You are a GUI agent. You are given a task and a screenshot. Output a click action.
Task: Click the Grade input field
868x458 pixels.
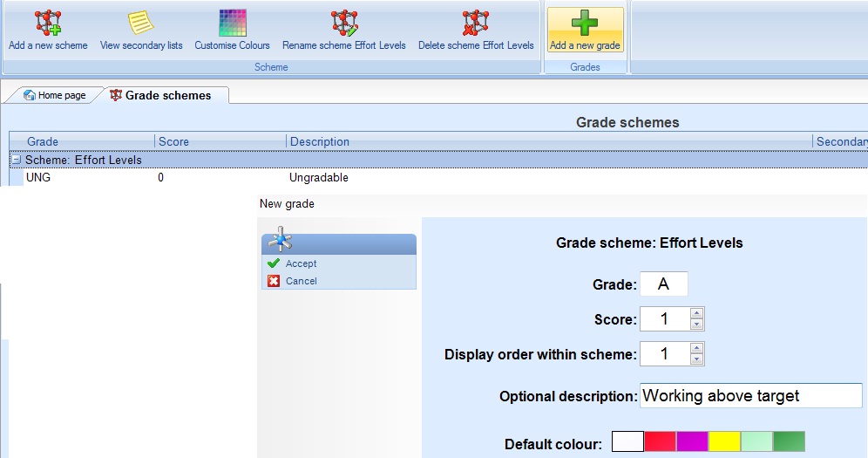tap(664, 284)
